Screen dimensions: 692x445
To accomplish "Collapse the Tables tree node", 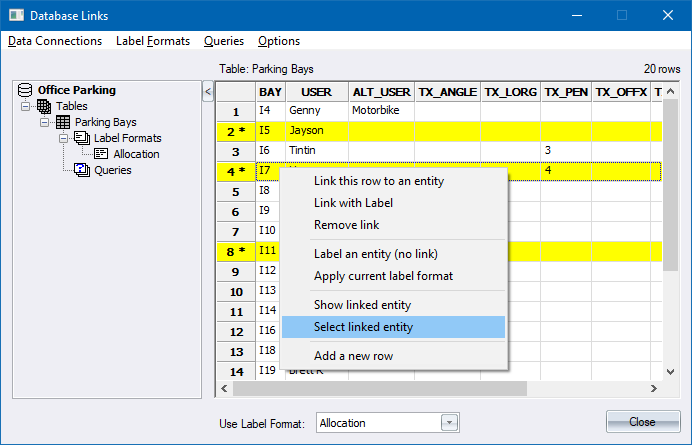I will pyautogui.click(x=26, y=106).
